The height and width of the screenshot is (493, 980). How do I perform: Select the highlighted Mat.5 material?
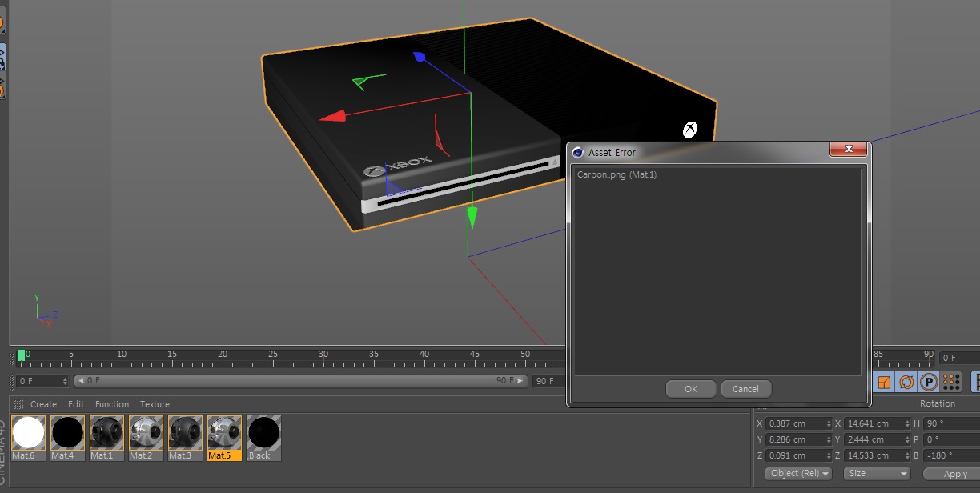[x=224, y=437]
